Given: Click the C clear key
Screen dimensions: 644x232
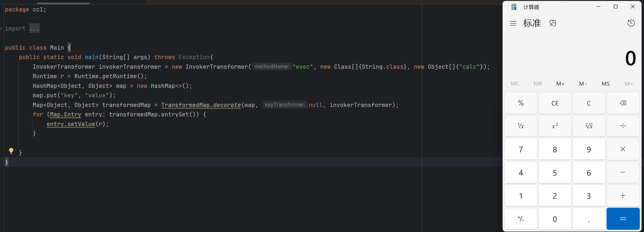Looking at the screenshot, I should 589,103.
